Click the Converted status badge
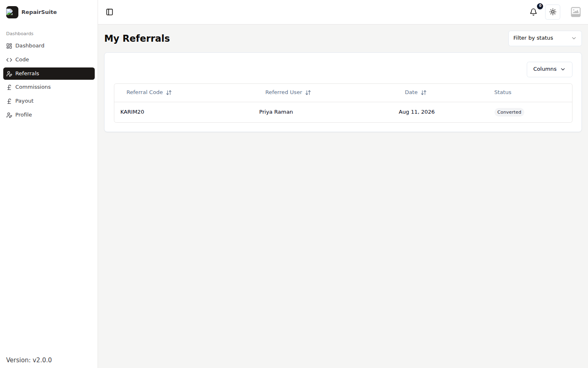Image resolution: width=588 pixels, height=368 pixels. [x=509, y=112]
